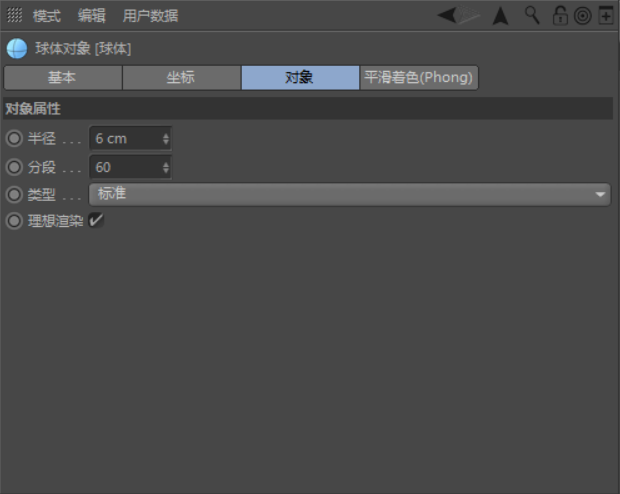Click the 半径 value stepper arrows

(x=166, y=139)
